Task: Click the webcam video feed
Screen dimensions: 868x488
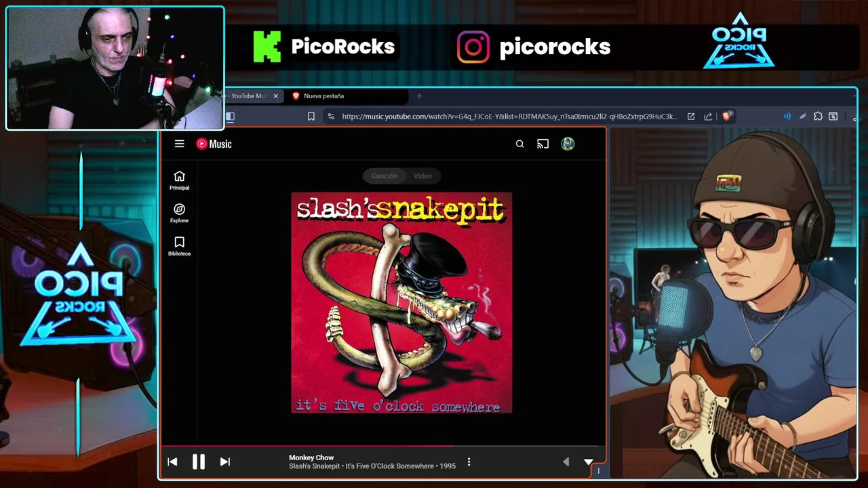Action: (x=115, y=68)
